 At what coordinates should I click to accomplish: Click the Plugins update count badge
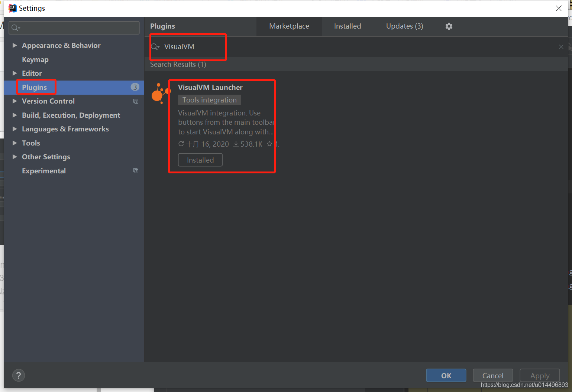[135, 87]
